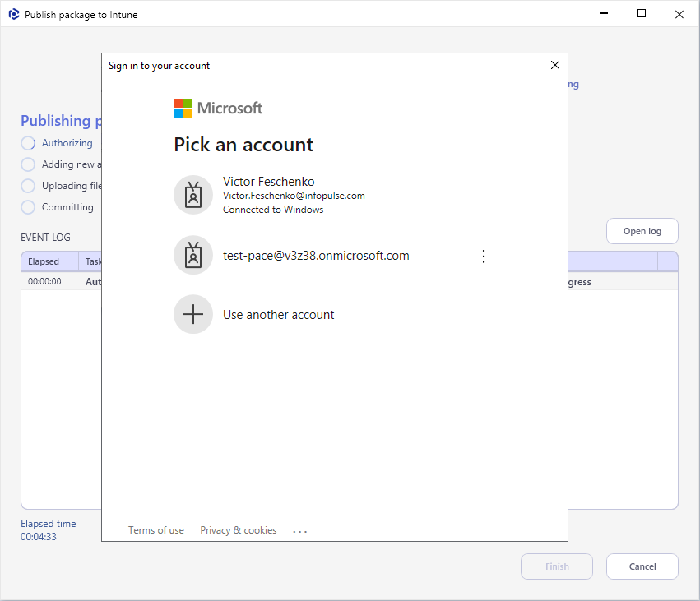This screenshot has height=601, width=700.
Task: Click the Authorizing step label
Action: (67, 143)
